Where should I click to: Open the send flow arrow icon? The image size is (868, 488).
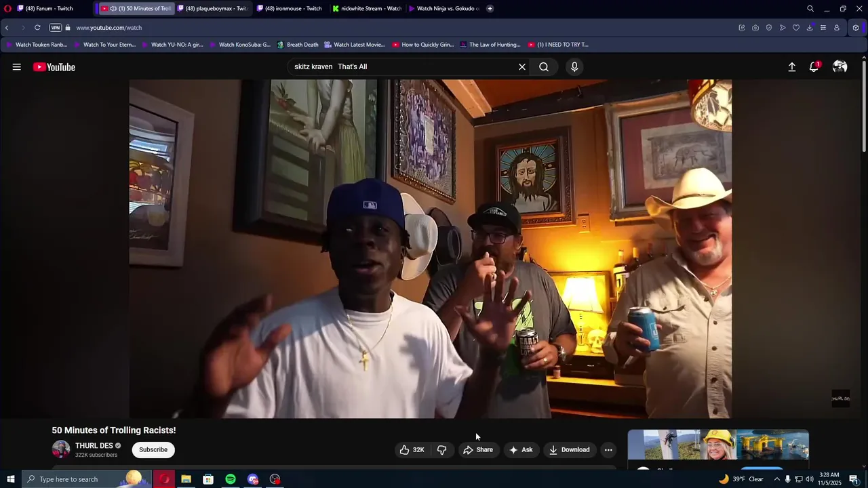point(783,28)
